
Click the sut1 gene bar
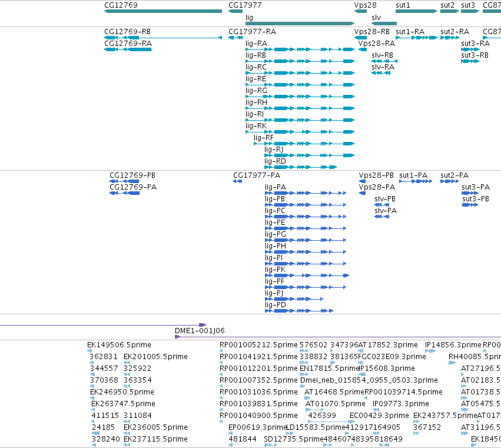[x=416, y=11]
